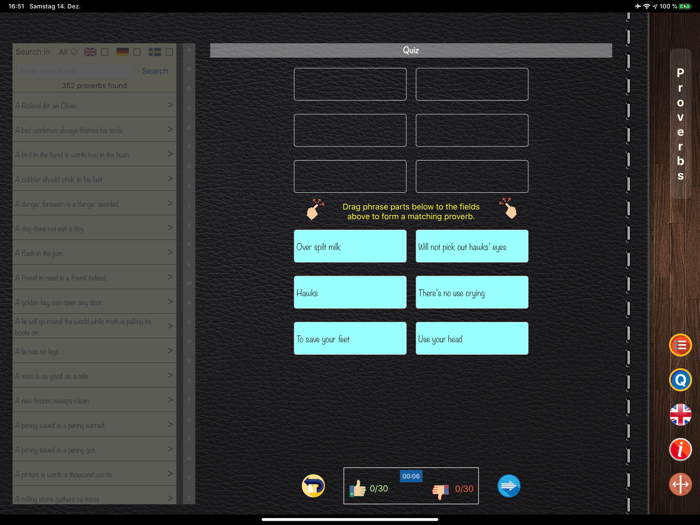Viewport: 700px width, 525px height.
Task: Select 'To save your feet' card
Action: click(x=350, y=338)
